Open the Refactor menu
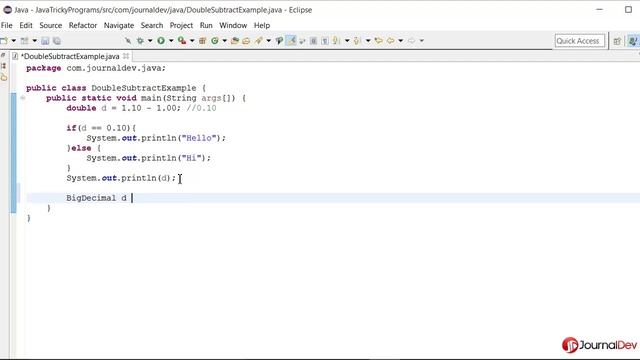 click(x=83, y=25)
